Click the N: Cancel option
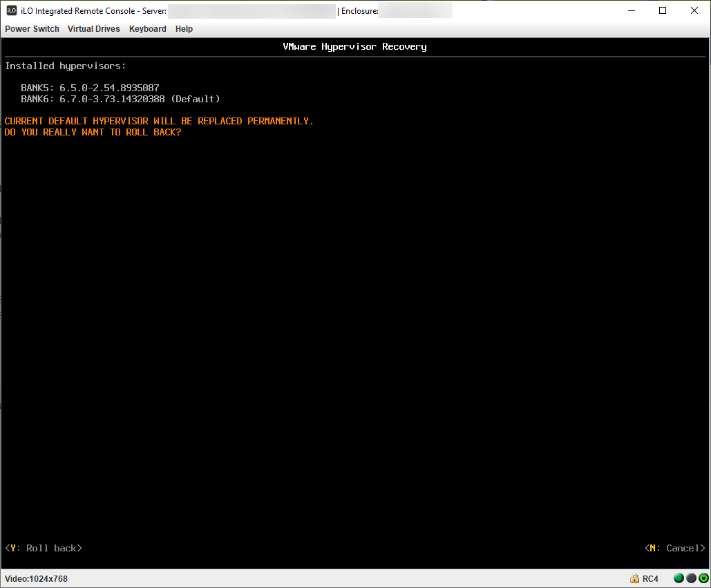Image resolution: width=711 pixels, height=588 pixels. pyautogui.click(x=674, y=548)
